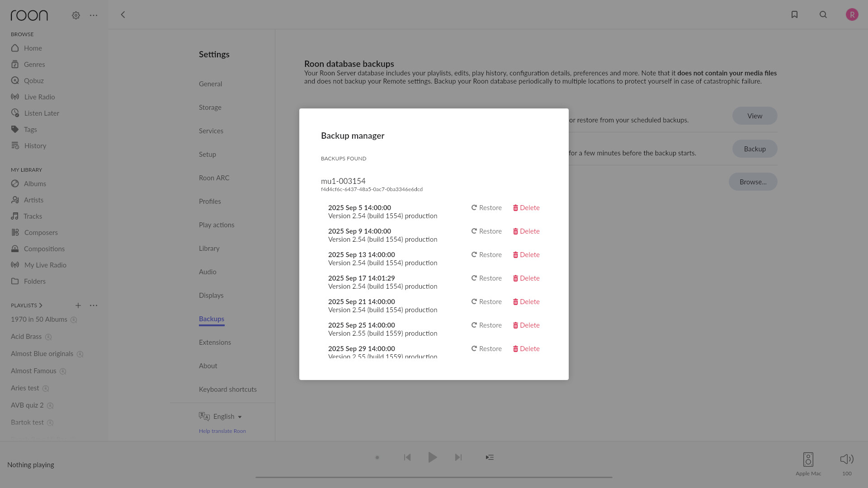Click Help translate Roon link
868x488 pixels.
click(x=222, y=431)
